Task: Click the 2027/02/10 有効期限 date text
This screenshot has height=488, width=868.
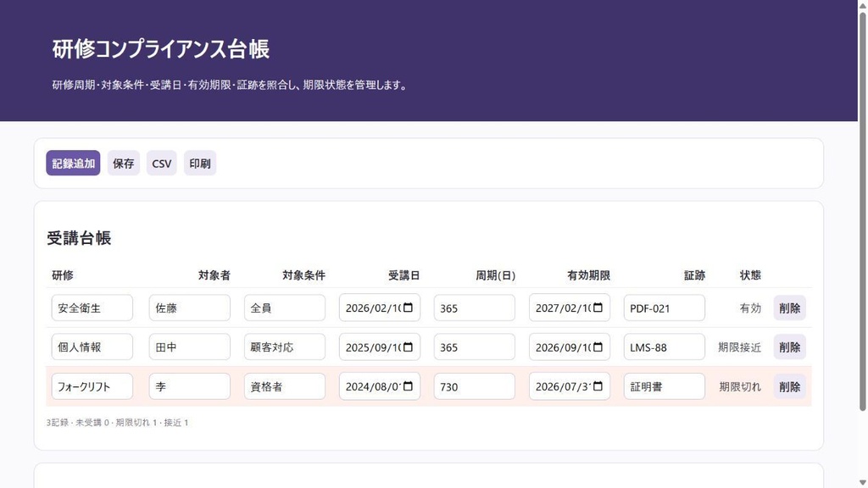Action: pyautogui.click(x=563, y=308)
